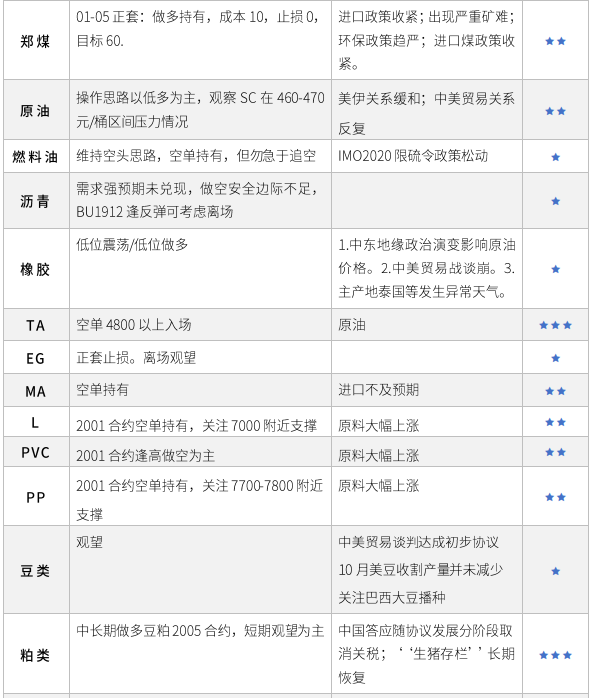
Task: Click the 空单 4800 以上入场 strategy cell
Action: click(x=200, y=325)
